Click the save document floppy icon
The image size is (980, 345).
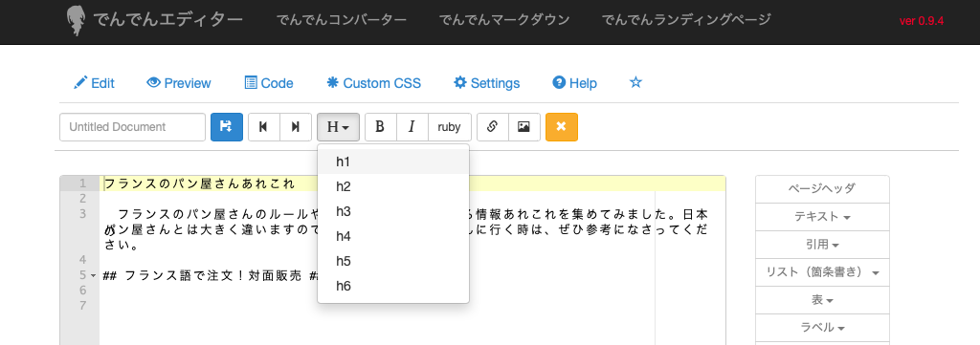[x=226, y=127]
